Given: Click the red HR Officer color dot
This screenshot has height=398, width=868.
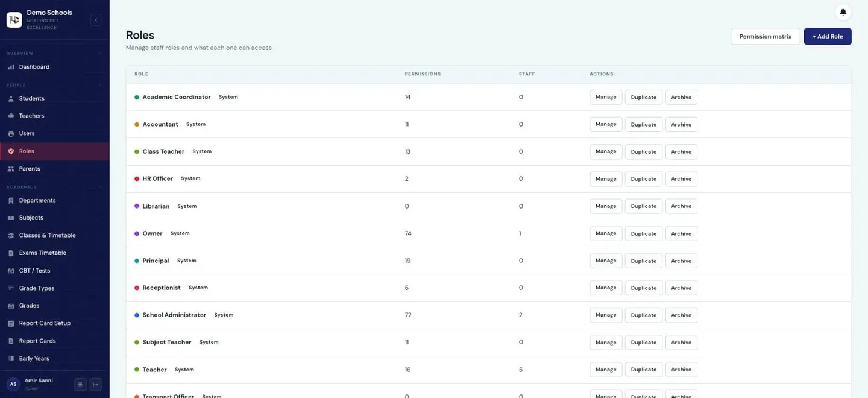Looking at the screenshot, I should click(137, 179).
